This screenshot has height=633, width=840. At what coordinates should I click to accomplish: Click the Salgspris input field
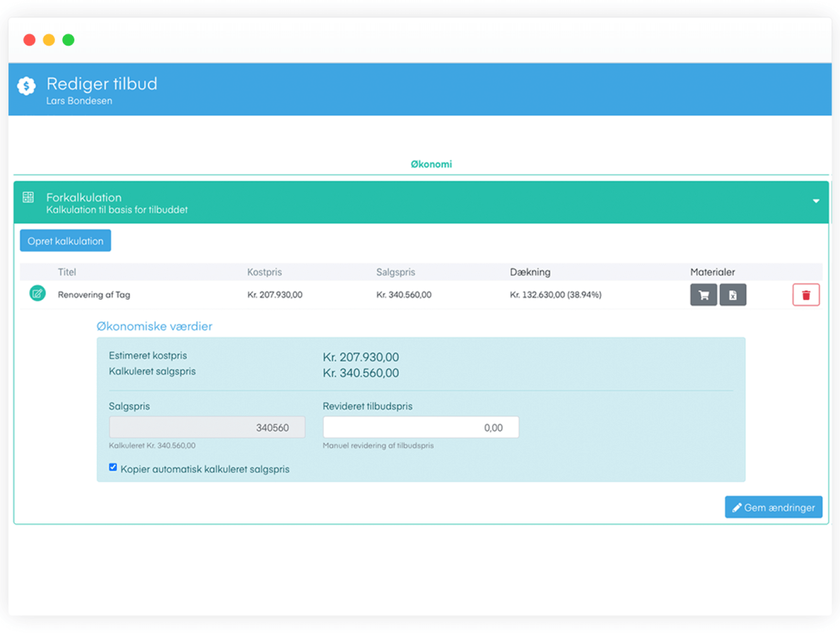pos(207,428)
